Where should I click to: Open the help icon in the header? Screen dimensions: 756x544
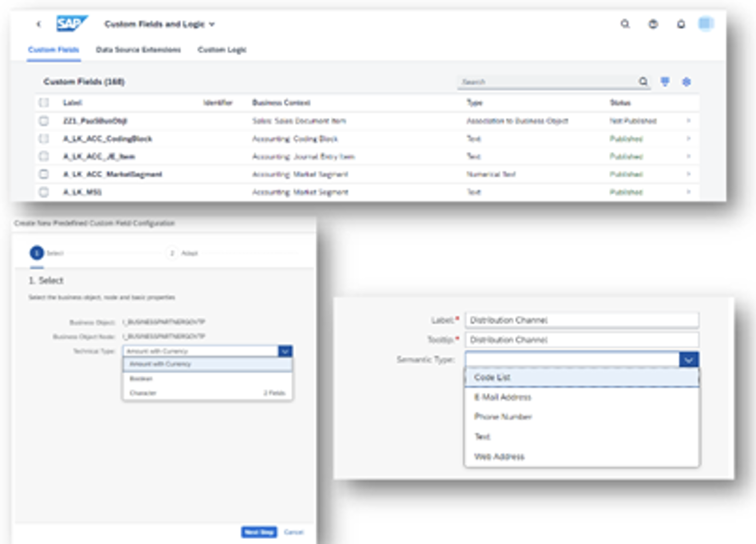tap(653, 24)
